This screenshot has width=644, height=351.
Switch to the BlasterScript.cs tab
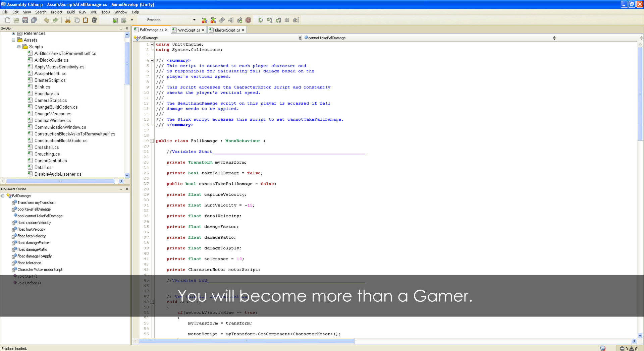227,30
